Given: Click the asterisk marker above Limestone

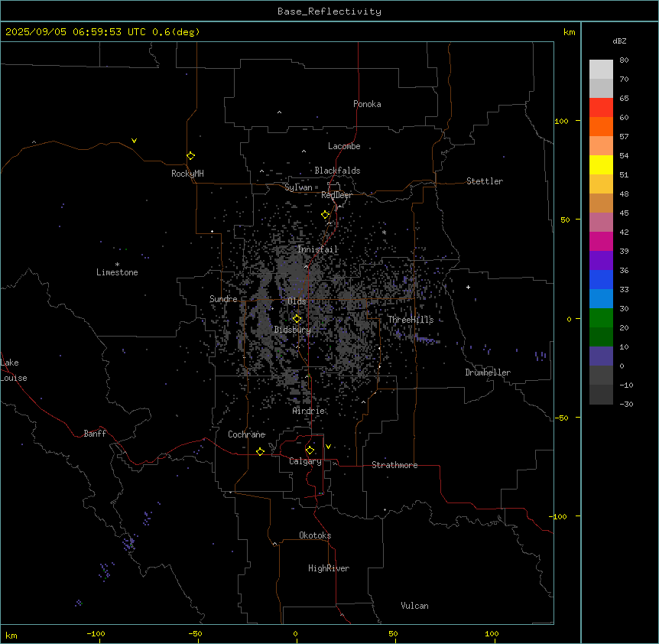Looking at the screenshot, I should [x=117, y=265].
